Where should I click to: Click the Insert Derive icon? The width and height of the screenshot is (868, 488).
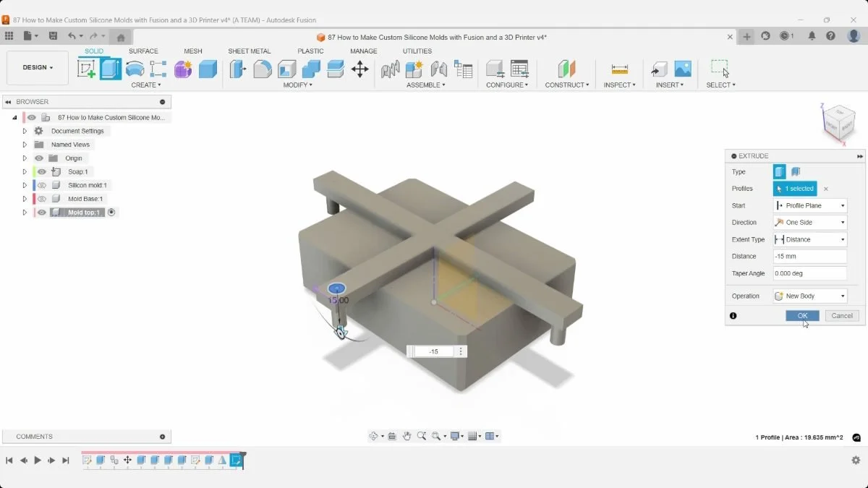point(659,69)
